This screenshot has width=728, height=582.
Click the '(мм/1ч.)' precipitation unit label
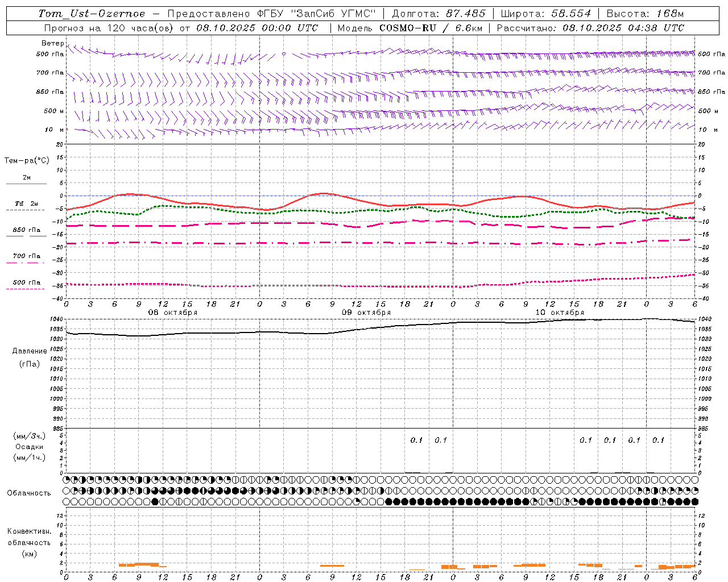(30, 458)
